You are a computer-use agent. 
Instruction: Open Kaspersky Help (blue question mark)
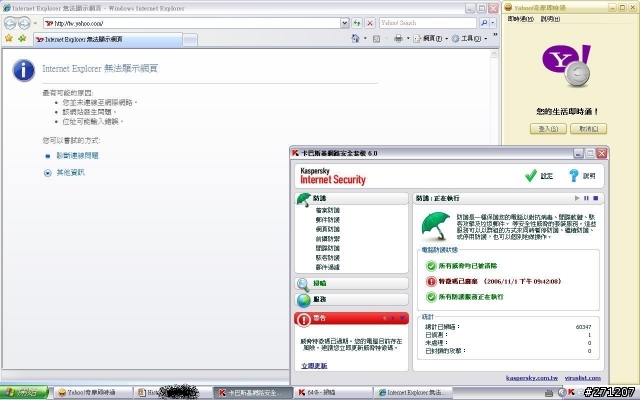[582, 176]
